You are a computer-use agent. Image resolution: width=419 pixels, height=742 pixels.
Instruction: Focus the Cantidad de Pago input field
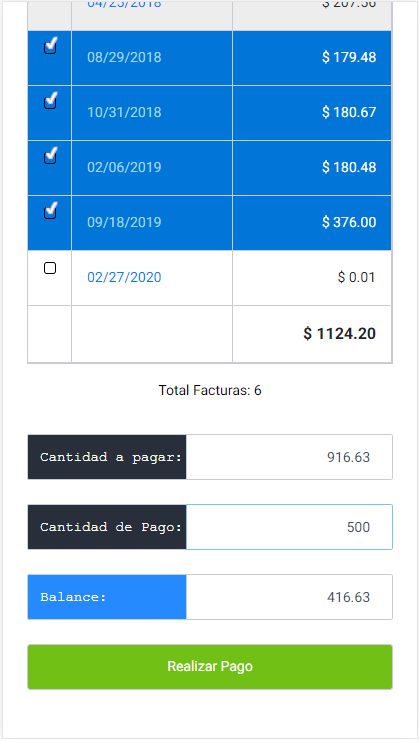click(x=289, y=527)
